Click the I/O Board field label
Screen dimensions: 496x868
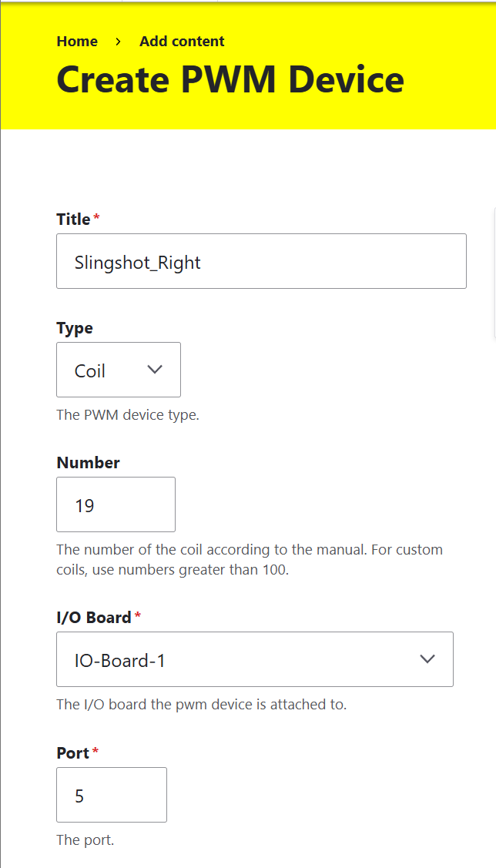point(94,618)
